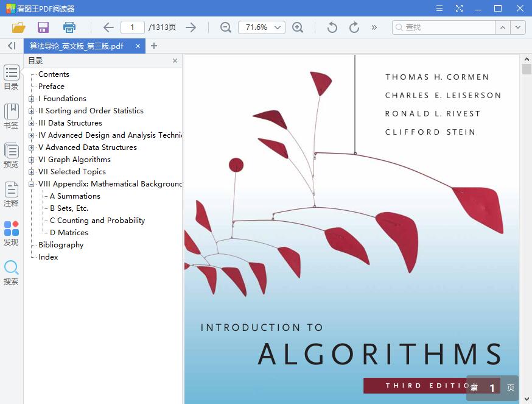
Task: Expand II Sorting and Order Statistics
Action: (31, 111)
